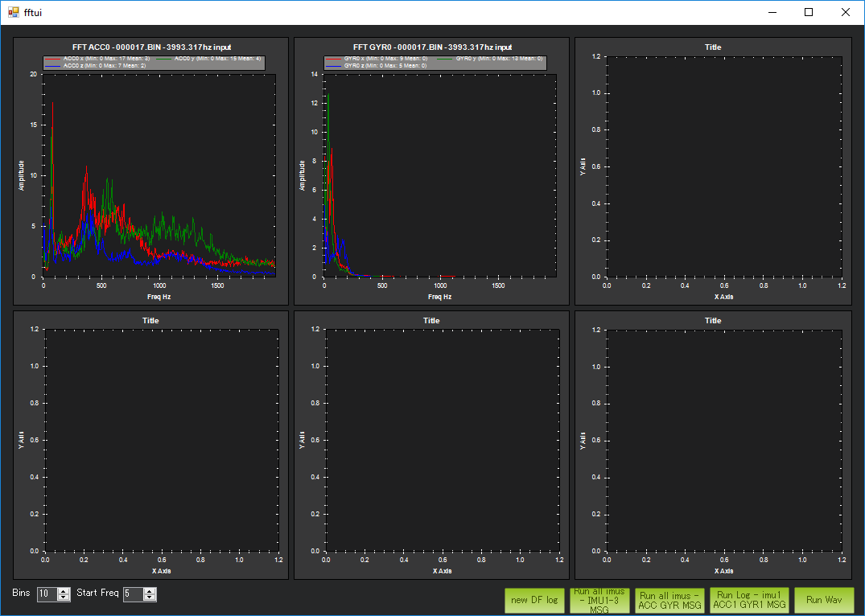
Task: Click the FFT ACC0 chart title
Action: pos(151,47)
